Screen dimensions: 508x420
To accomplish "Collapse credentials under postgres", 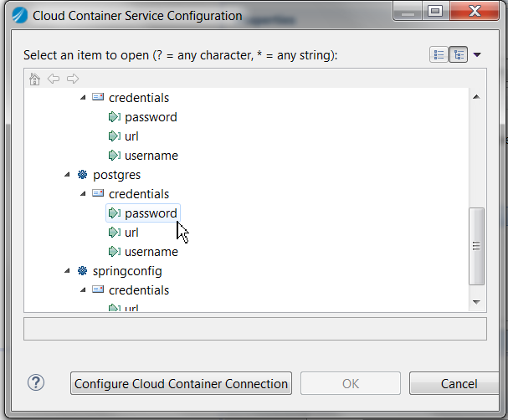I will tap(83, 193).
